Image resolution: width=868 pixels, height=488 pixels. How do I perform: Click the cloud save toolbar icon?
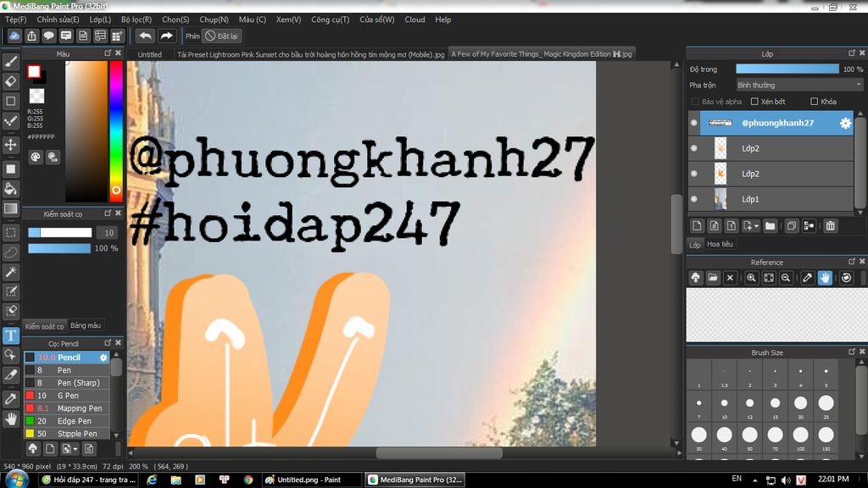14,36
